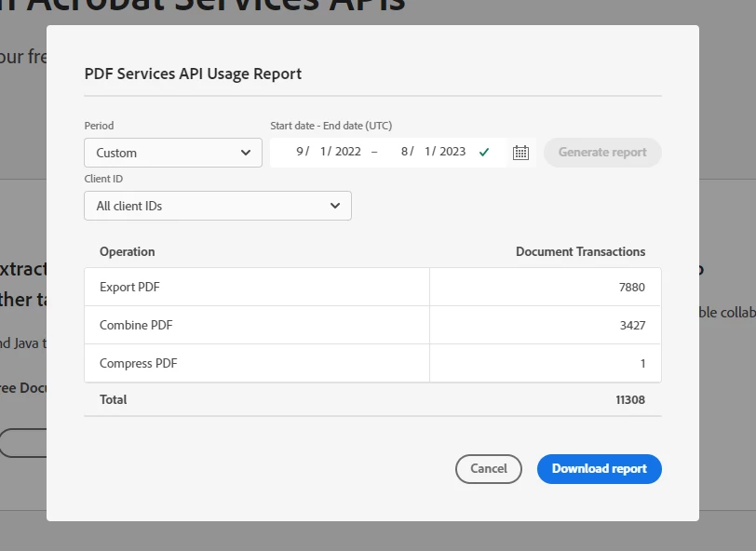Click the Operation column header

128,251
